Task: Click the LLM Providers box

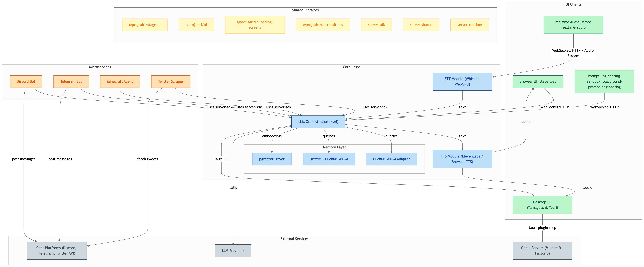Action: click(x=233, y=251)
